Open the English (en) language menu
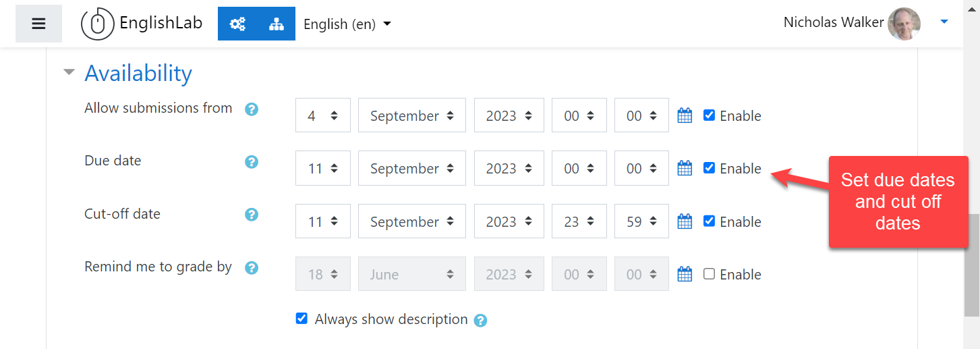Screen dimensions: 980x349 [x=347, y=24]
